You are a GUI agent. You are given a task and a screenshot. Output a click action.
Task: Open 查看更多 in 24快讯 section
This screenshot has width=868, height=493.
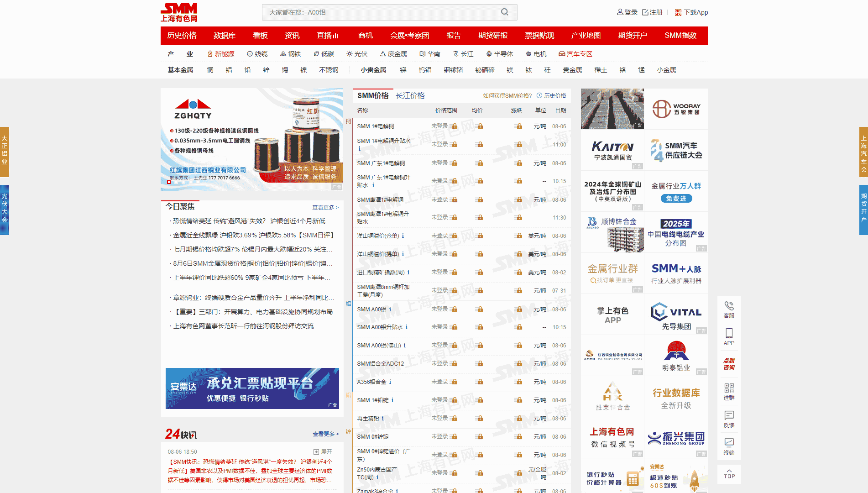coord(326,434)
